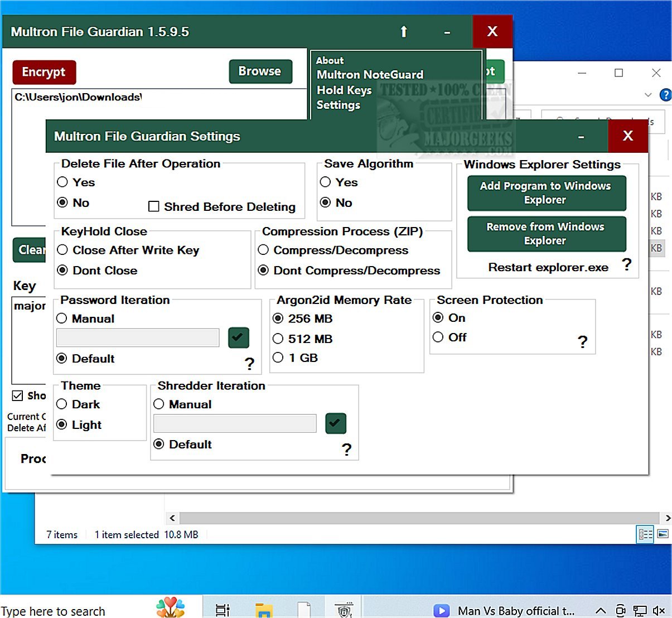Open Settings menu entry
Viewport: 672px width, 618px height.
tap(339, 105)
